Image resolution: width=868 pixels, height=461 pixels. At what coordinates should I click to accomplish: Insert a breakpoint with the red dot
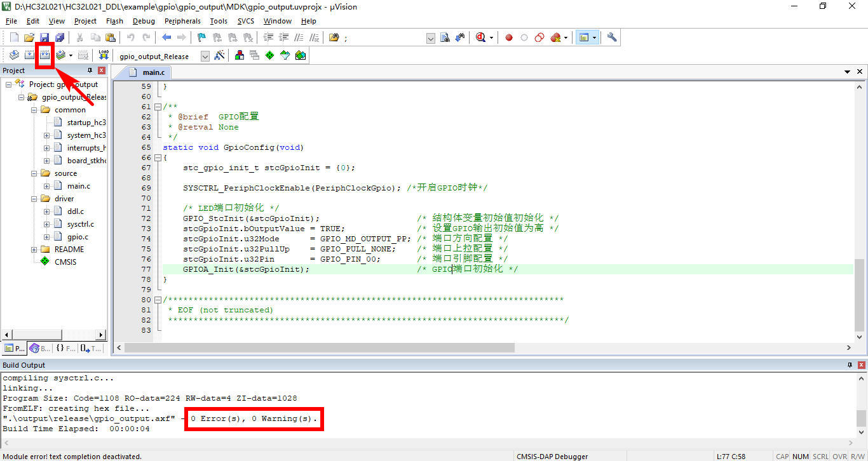tap(509, 37)
